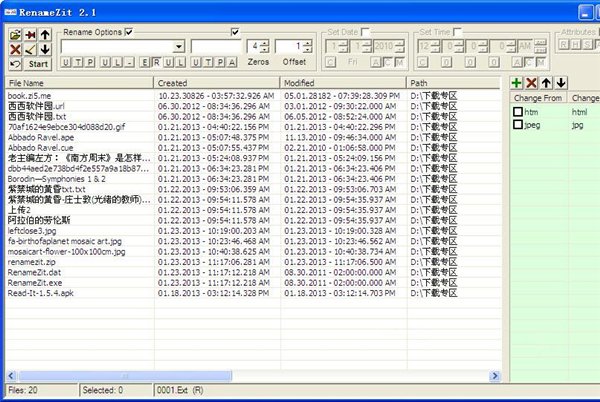The height and width of the screenshot is (402, 600).
Task: Select the file Abbado Ravel.ape
Action: click(x=41, y=137)
